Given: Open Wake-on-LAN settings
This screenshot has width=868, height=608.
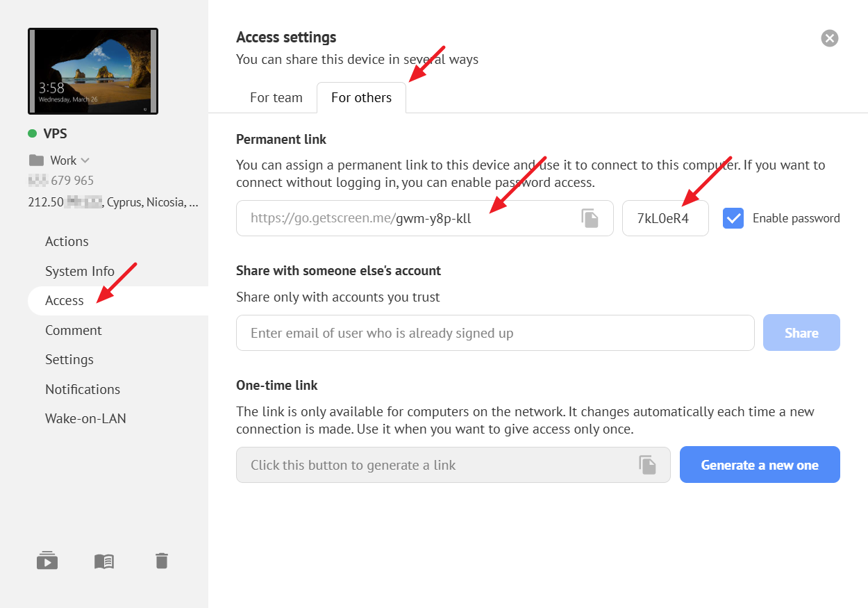Looking at the screenshot, I should point(85,418).
